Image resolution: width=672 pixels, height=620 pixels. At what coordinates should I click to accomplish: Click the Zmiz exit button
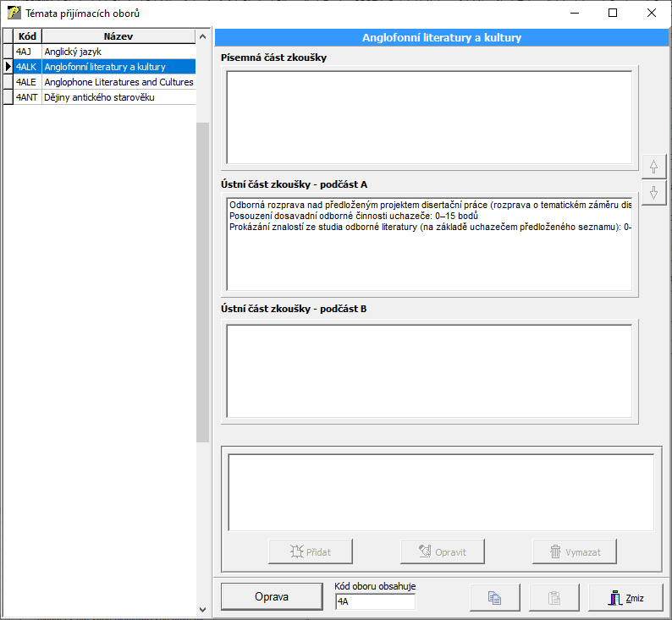pos(625,597)
